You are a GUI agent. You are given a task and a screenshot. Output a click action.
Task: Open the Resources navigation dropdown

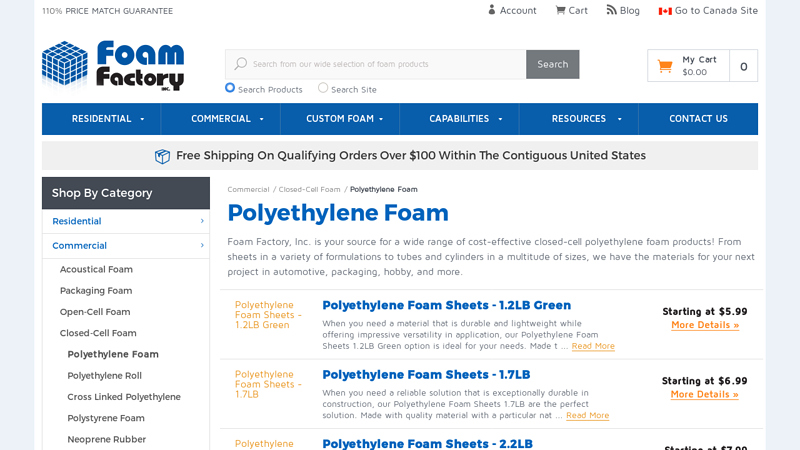[x=579, y=119]
